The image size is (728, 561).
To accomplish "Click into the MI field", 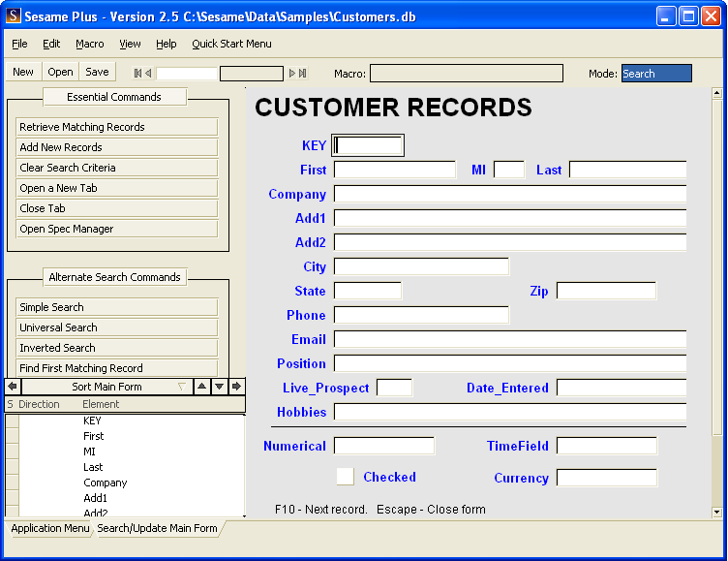I will point(509,170).
